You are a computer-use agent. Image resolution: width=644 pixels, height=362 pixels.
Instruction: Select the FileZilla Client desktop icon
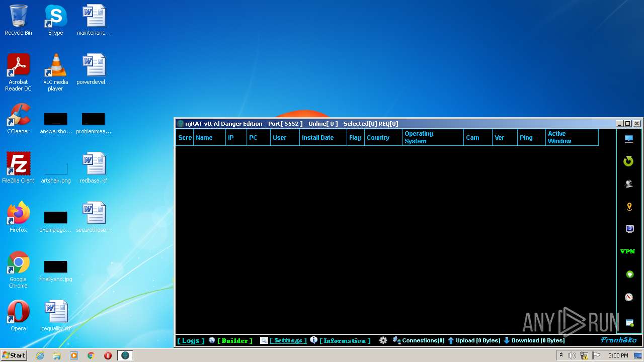click(x=18, y=168)
